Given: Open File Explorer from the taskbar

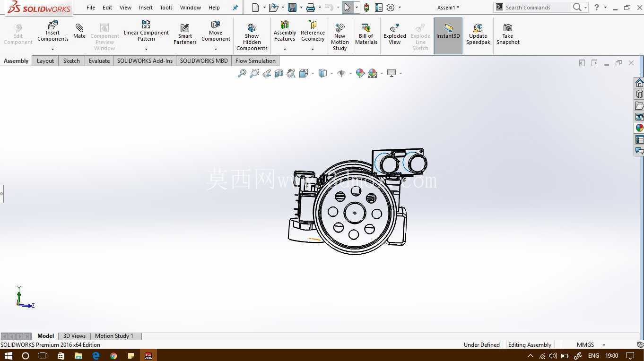Looking at the screenshot, I should tap(78, 355).
